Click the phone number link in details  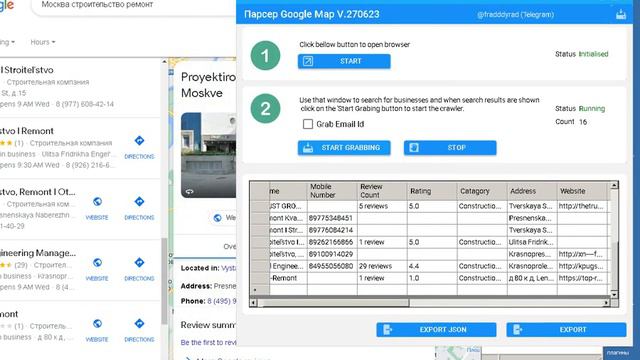click(222, 301)
